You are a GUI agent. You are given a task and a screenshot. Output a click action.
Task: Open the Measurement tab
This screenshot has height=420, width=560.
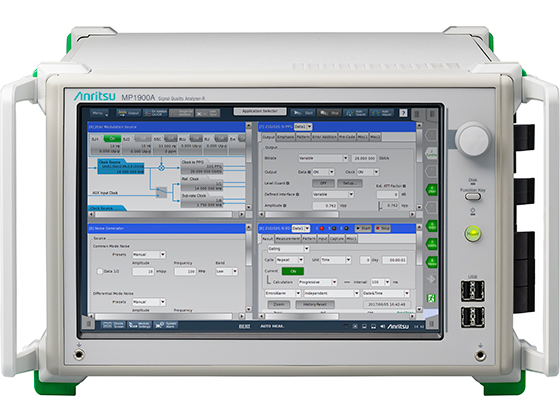tap(288, 239)
